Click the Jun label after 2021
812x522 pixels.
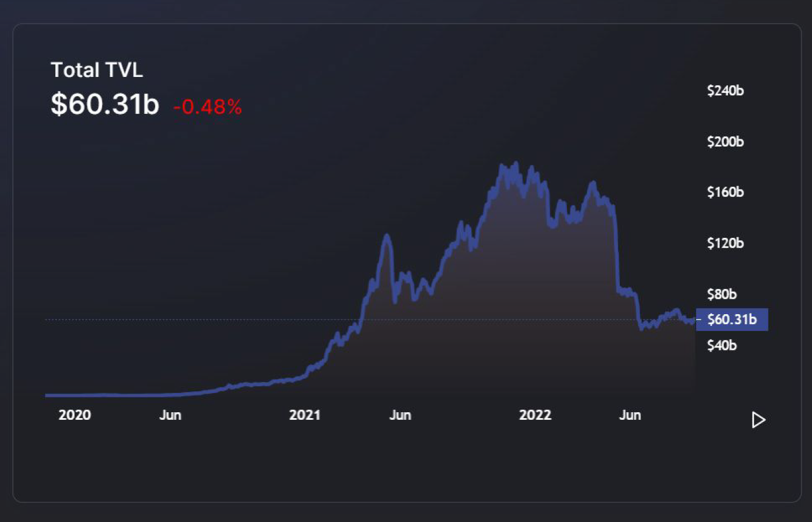(400, 415)
